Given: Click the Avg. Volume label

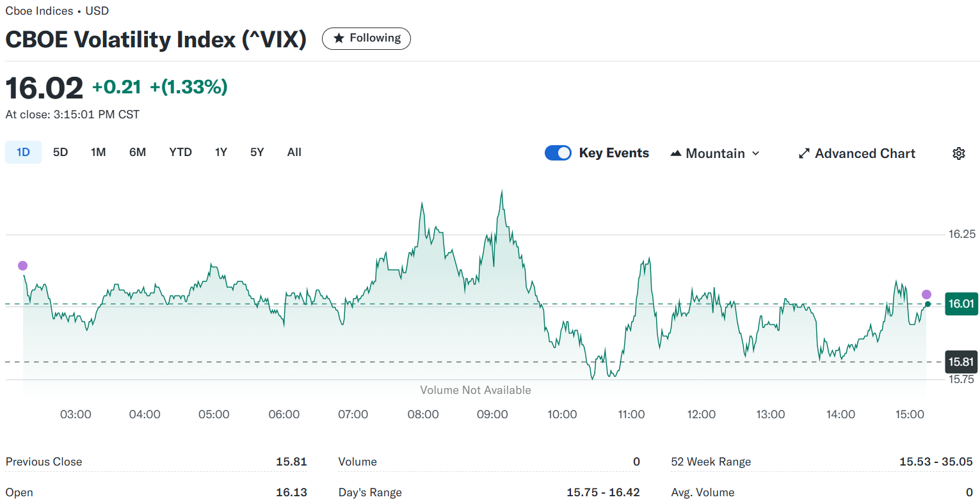Looking at the screenshot, I should (703, 492).
